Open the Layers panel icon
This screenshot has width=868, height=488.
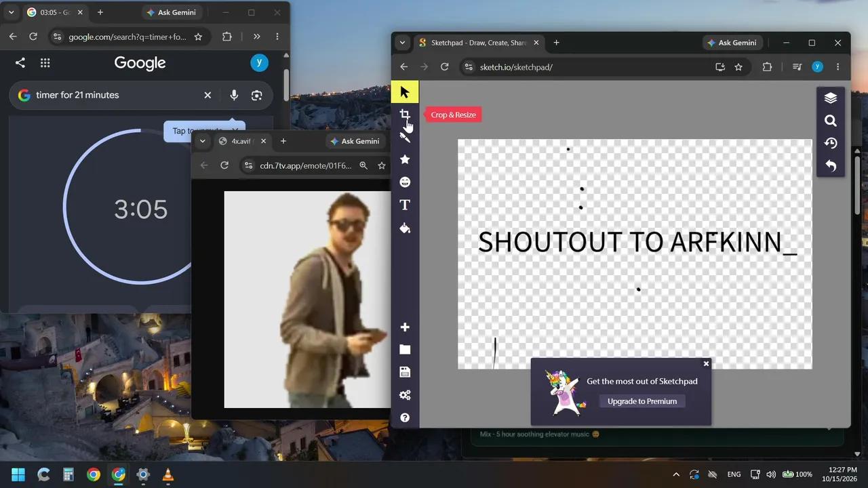tap(831, 98)
